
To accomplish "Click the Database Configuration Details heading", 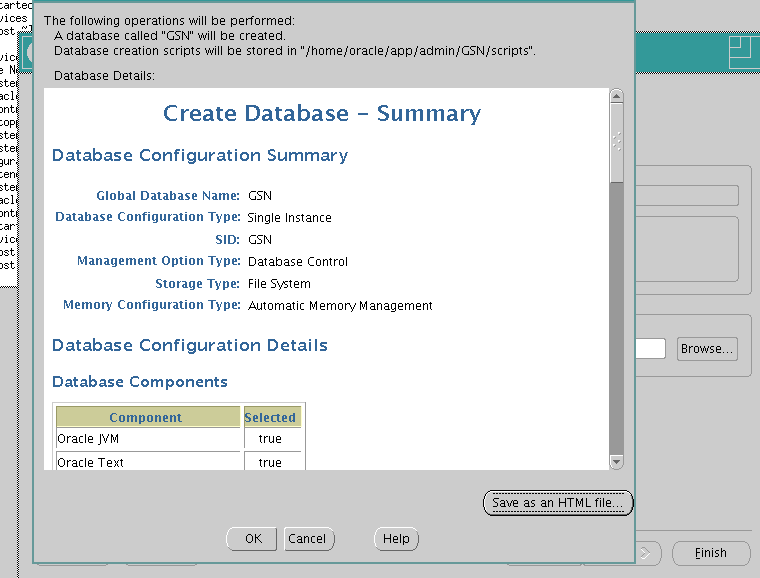I will coord(190,345).
